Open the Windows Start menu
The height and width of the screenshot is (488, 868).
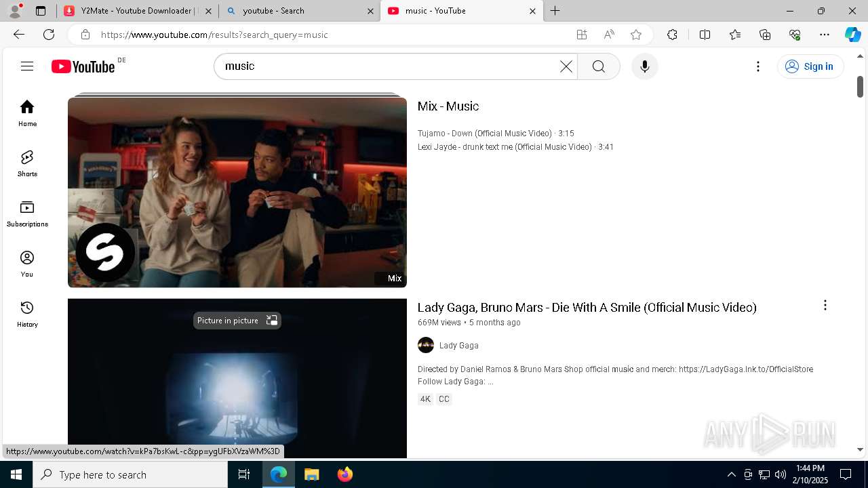(x=16, y=474)
